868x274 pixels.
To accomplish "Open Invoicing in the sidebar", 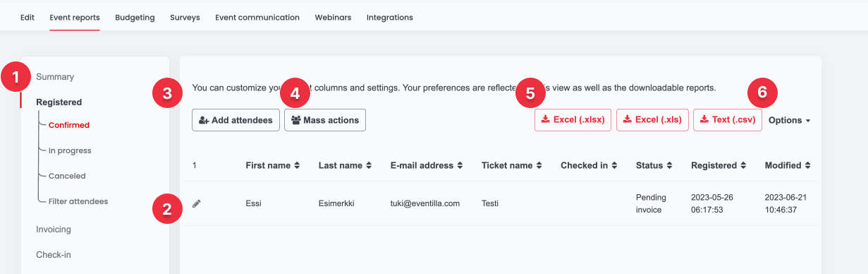I will click(x=54, y=229).
